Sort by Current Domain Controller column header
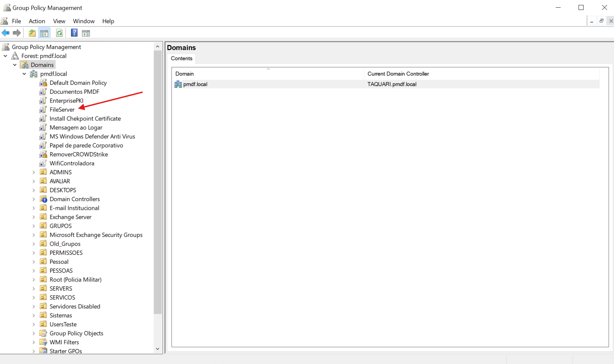614x364 pixels. pos(398,74)
